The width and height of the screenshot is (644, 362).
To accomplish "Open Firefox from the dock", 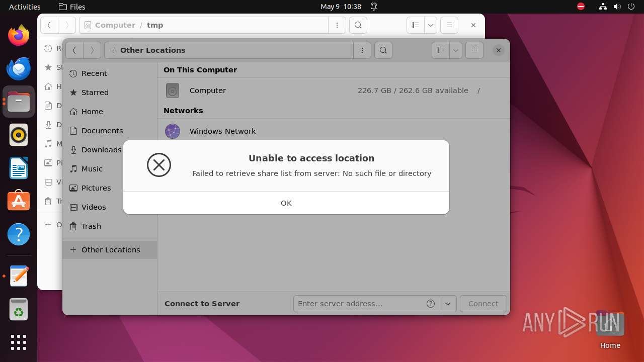I will tap(19, 35).
